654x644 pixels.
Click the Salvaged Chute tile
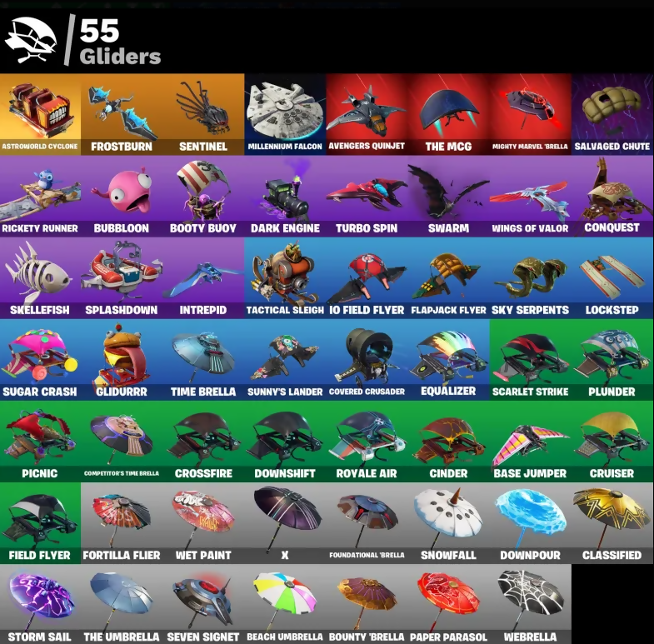click(x=612, y=114)
